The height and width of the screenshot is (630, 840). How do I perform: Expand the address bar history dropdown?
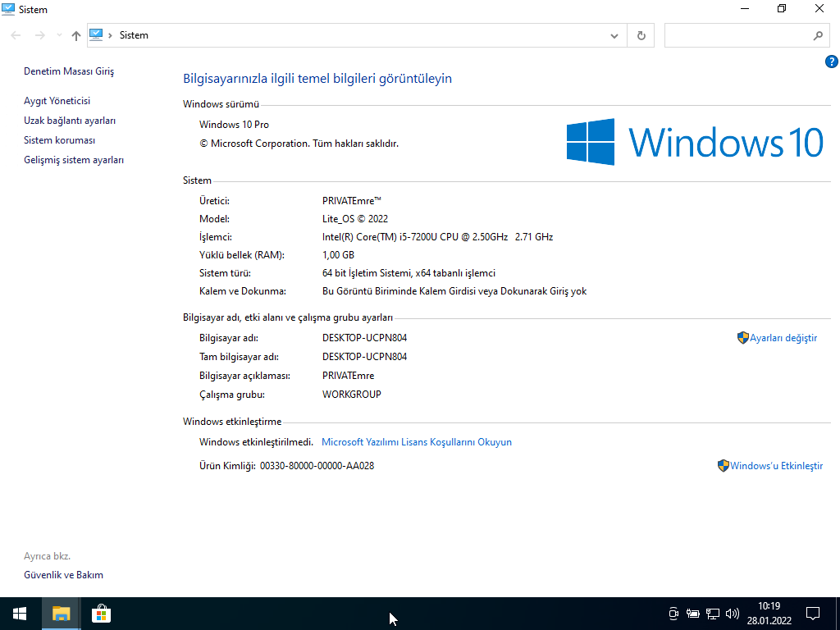[614, 36]
